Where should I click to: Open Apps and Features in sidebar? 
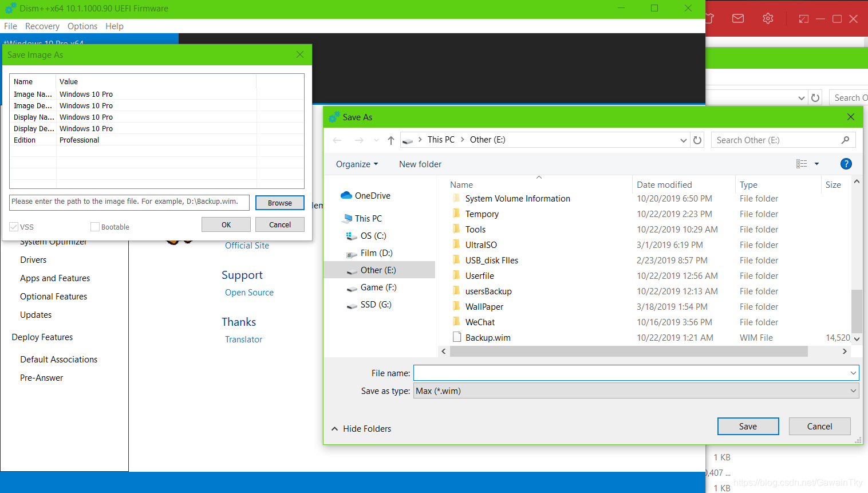point(55,278)
